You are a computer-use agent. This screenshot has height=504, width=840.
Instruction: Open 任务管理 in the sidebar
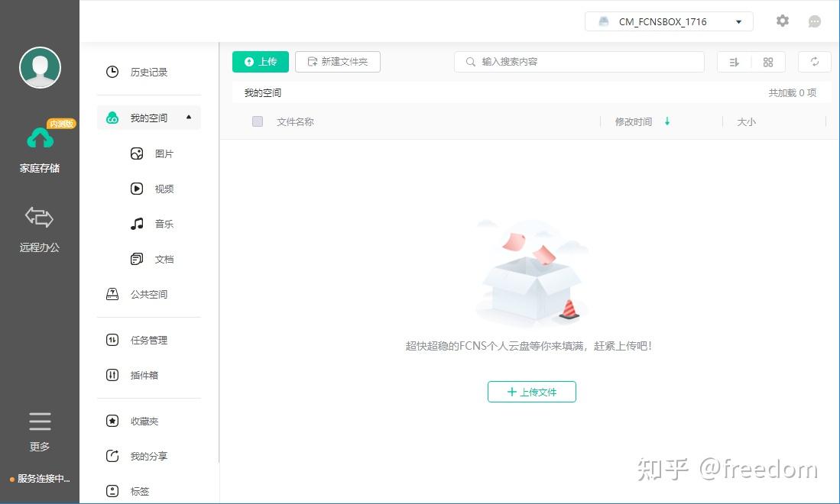click(x=148, y=341)
